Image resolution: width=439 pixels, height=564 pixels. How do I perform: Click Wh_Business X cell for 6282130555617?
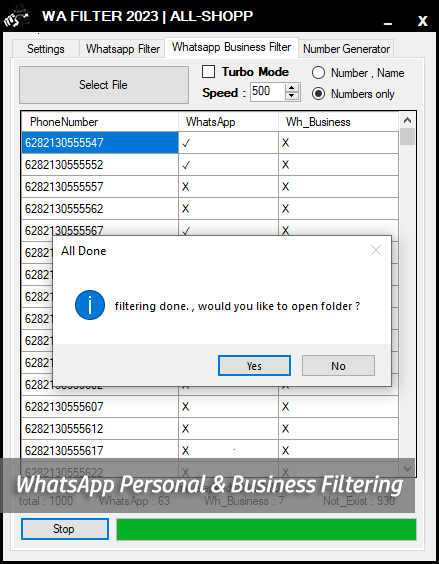(x=338, y=451)
